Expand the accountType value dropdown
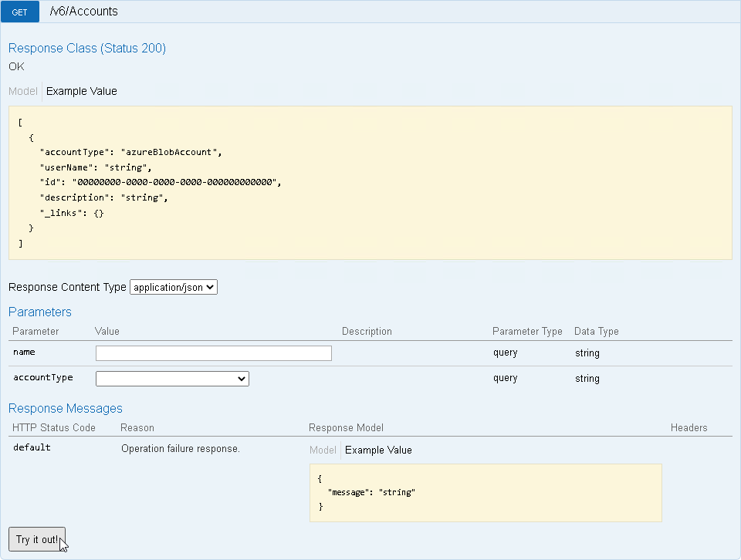The width and height of the screenshot is (741, 560). (172, 379)
